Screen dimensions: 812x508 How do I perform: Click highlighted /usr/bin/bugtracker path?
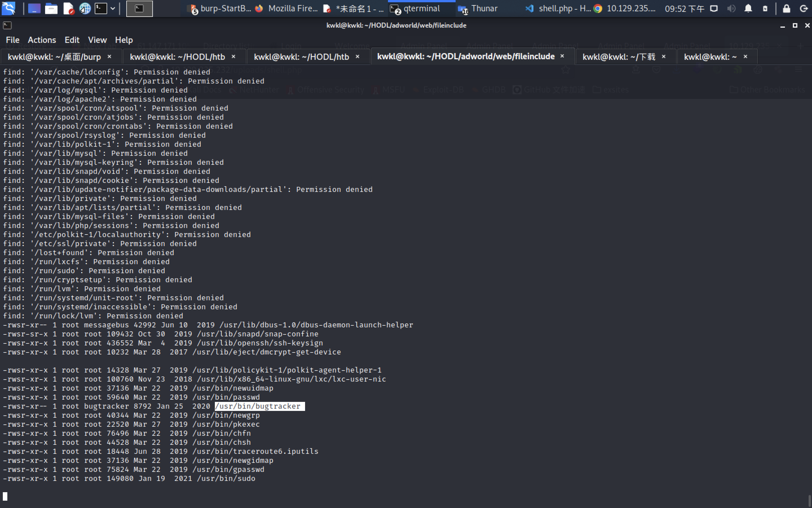coord(260,406)
